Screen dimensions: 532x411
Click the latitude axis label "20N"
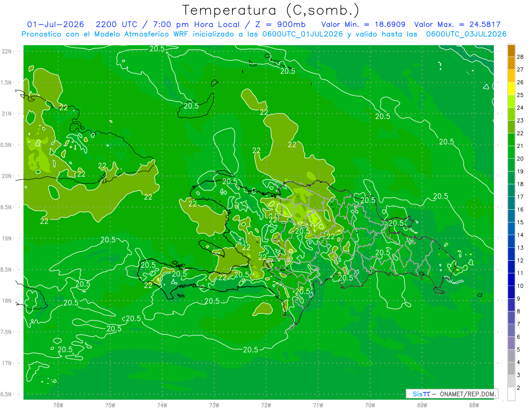(7, 176)
